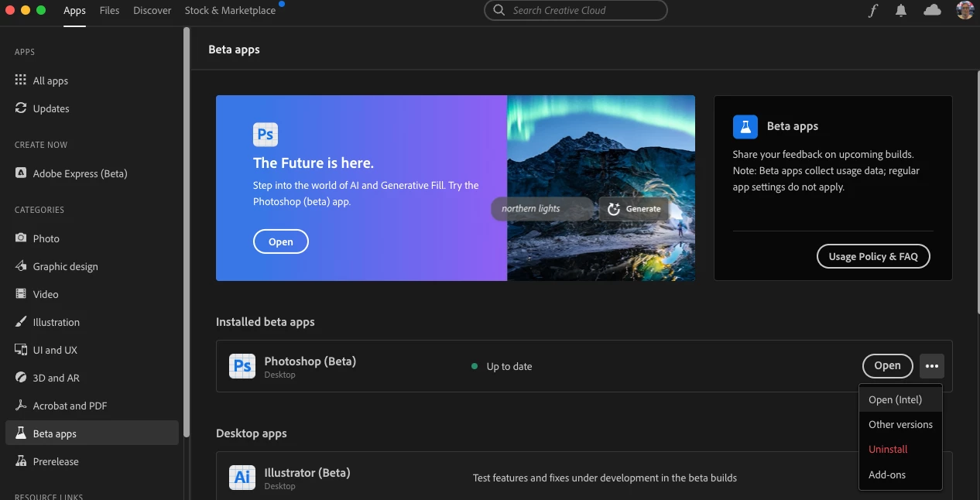Click the Updates refresh icon

(21, 108)
